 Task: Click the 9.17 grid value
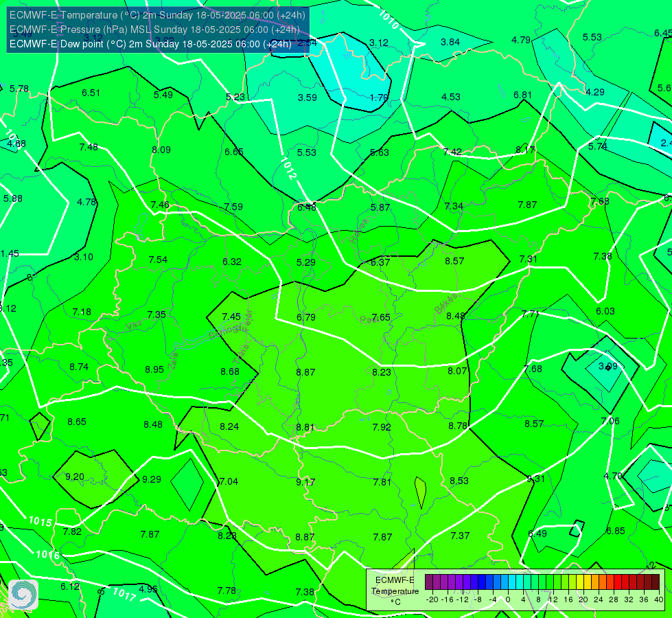[x=305, y=483]
